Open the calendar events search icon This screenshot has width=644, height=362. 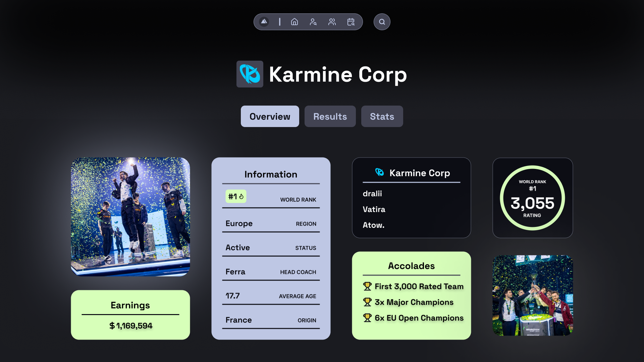[351, 22]
